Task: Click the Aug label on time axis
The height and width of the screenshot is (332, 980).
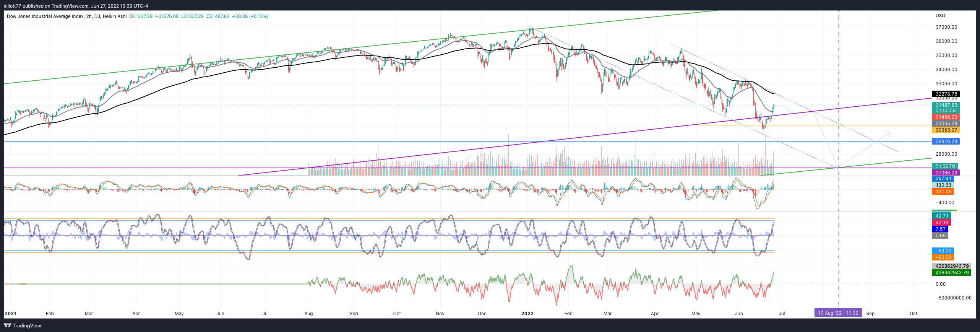Action: [x=308, y=314]
